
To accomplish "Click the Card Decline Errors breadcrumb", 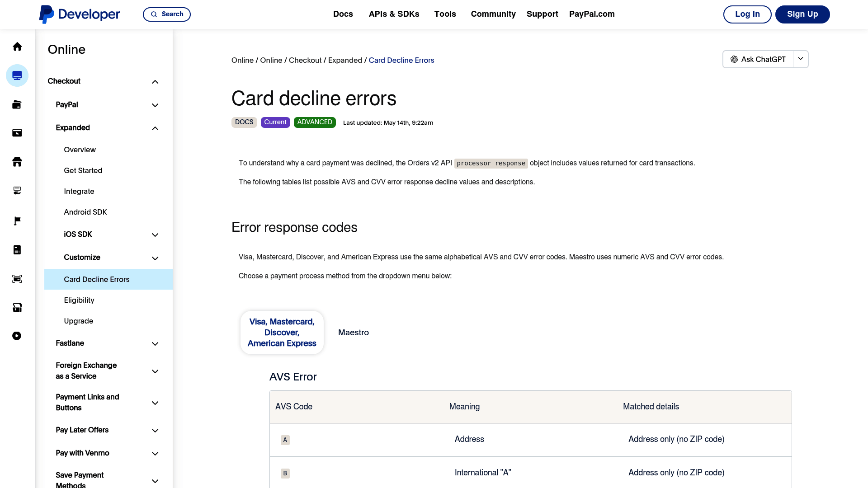I will 401,60.
